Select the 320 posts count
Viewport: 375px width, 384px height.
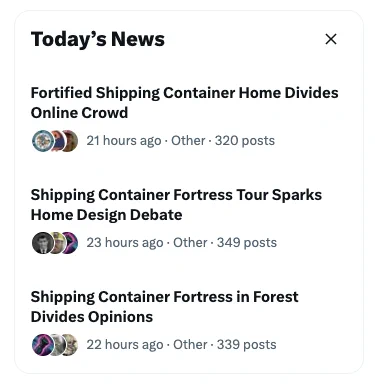tap(245, 141)
